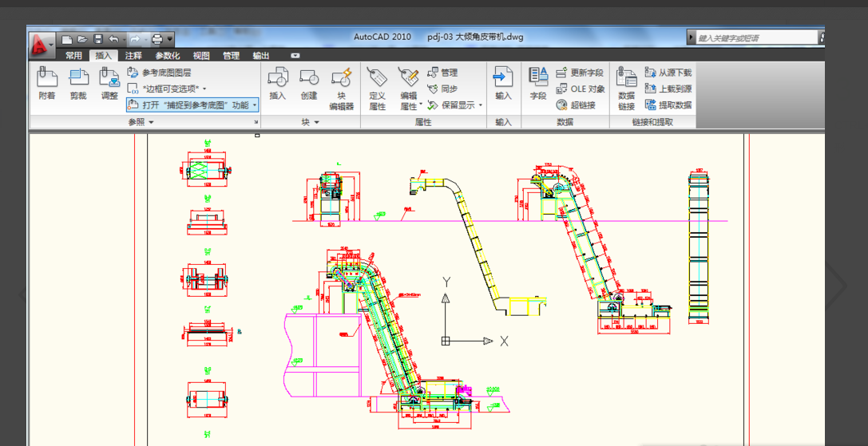Toggle the ribbon minimize button after 输出 tab
Image resolution: width=868 pixels, height=446 pixels.
pyautogui.click(x=295, y=56)
